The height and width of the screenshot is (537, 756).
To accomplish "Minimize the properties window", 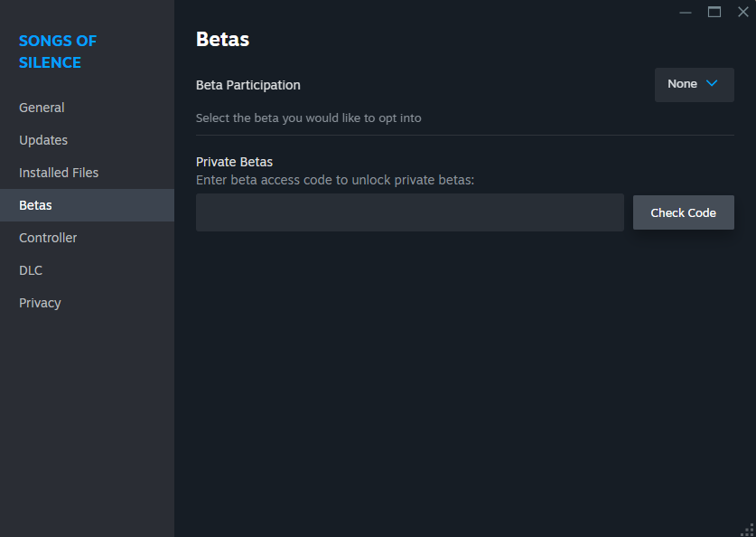I will [685, 12].
